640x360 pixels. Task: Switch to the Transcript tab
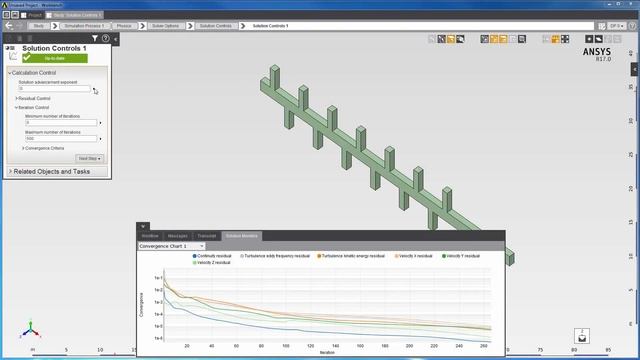[x=207, y=236]
